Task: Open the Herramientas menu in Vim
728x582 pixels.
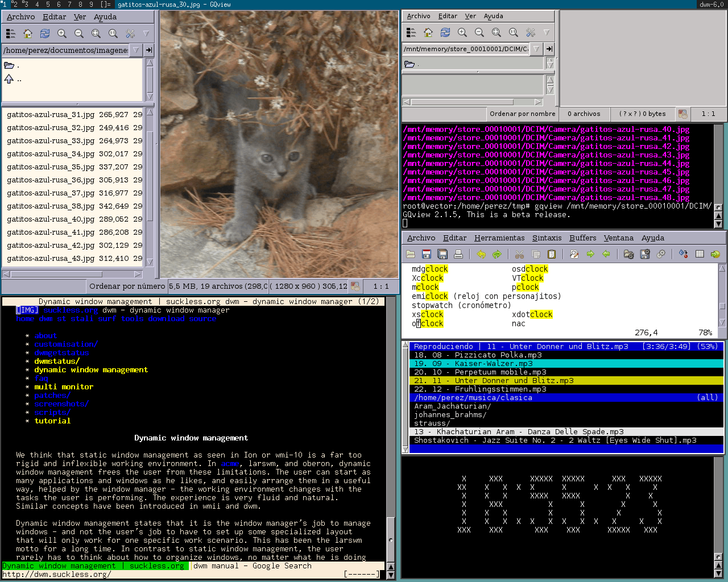Action: point(499,238)
